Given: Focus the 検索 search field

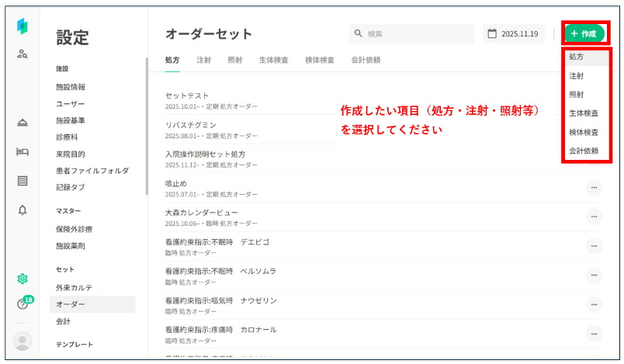Looking at the screenshot, I should click(x=411, y=33).
